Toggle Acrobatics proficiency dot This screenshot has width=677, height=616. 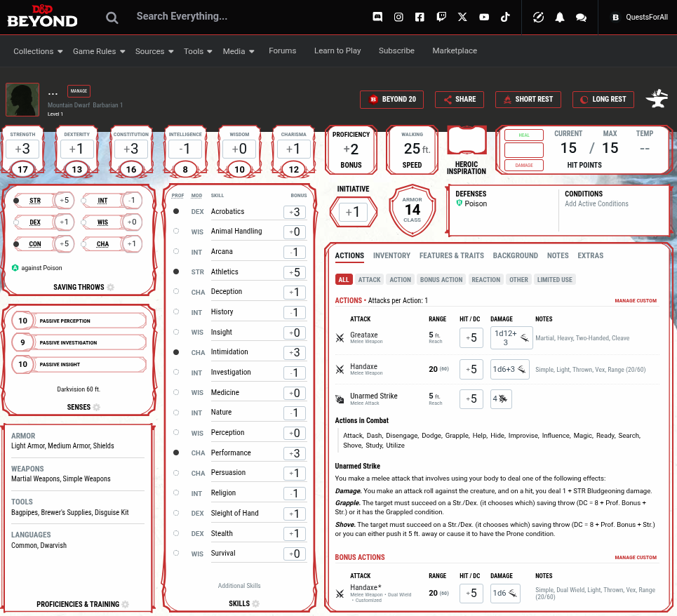click(176, 211)
